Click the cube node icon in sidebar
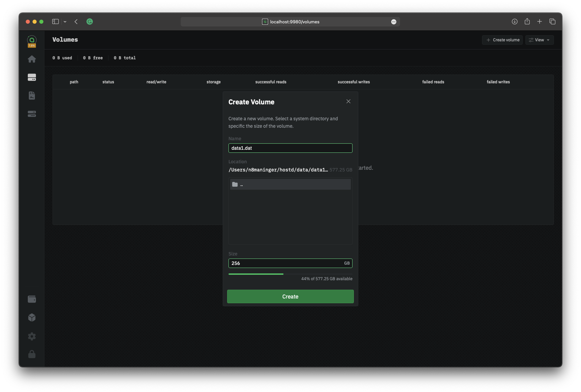Image resolution: width=581 pixels, height=392 pixels. pyautogui.click(x=32, y=317)
